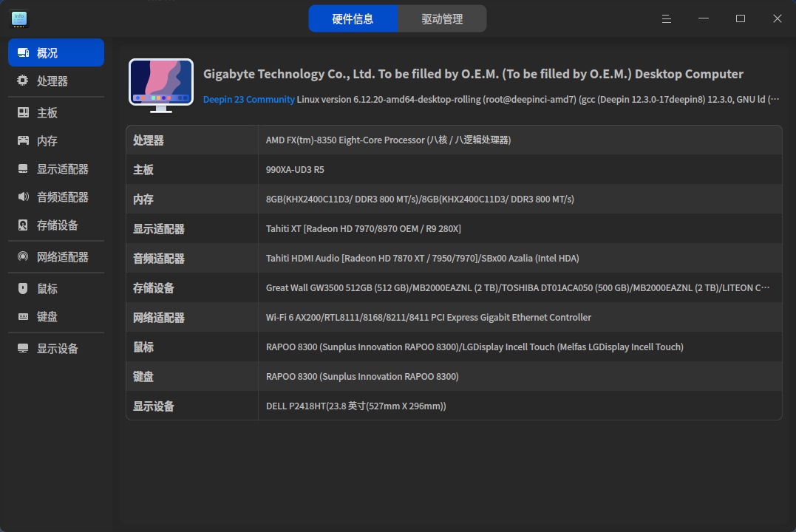Select the 网络适配器 network icon in sidebar
Image resolution: width=796 pixels, height=532 pixels.
tap(24, 256)
